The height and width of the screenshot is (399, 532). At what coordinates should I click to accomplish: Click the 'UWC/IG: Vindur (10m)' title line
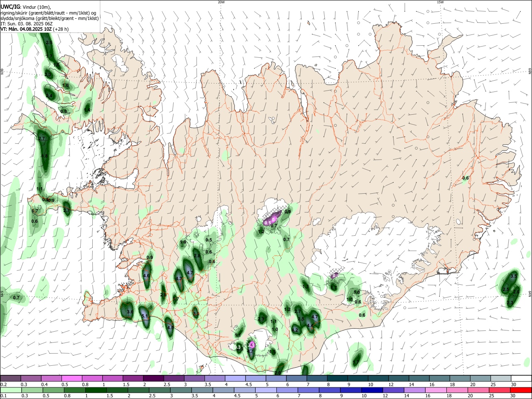(25, 6)
